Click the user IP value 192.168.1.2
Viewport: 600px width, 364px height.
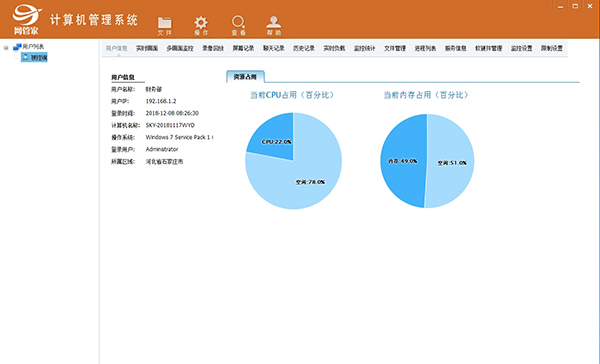tap(161, 101)
